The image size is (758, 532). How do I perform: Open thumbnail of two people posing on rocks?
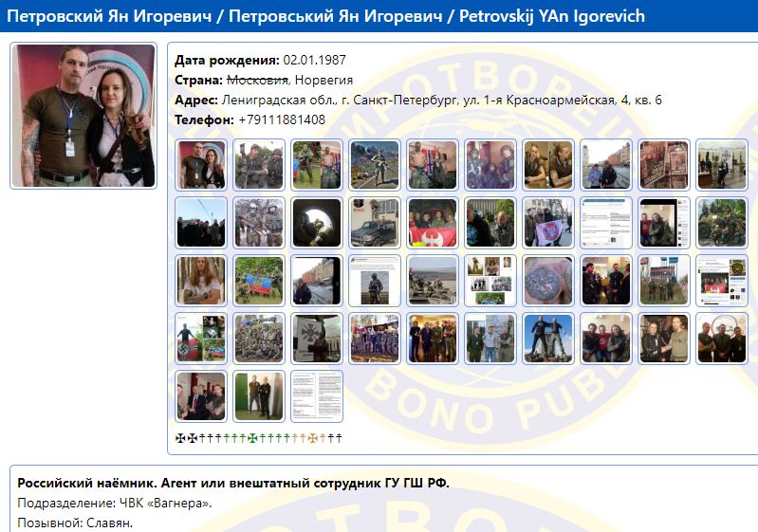[548, 339]
